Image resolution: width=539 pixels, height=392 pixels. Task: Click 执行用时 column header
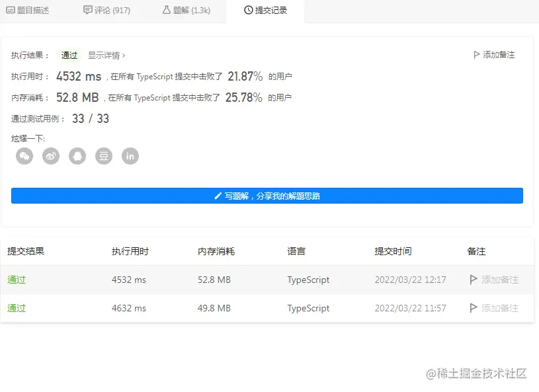point(130,251)
